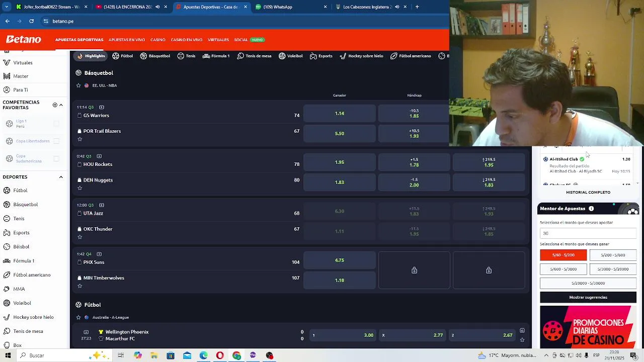
Task: Pick Wellington Phoenix win at 3.00
Action: (342, 335)
